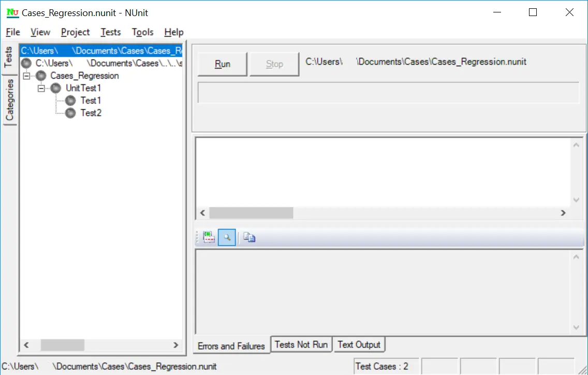Click the Run button
588x375 pixels.
[222, 64]
